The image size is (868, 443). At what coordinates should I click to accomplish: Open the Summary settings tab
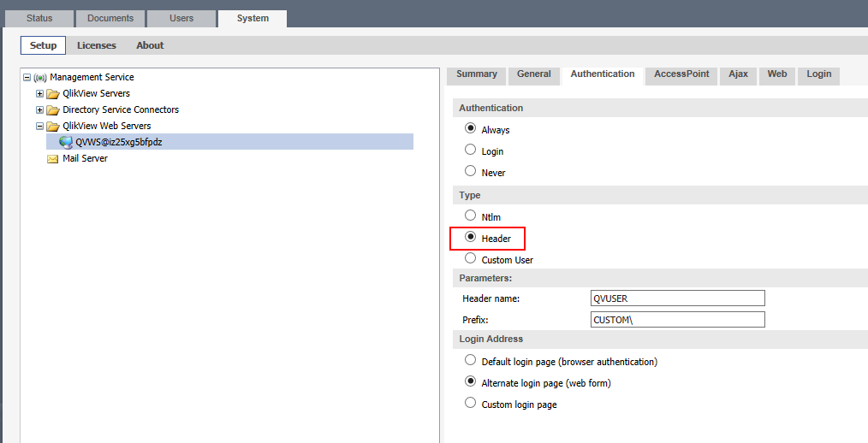477,74
